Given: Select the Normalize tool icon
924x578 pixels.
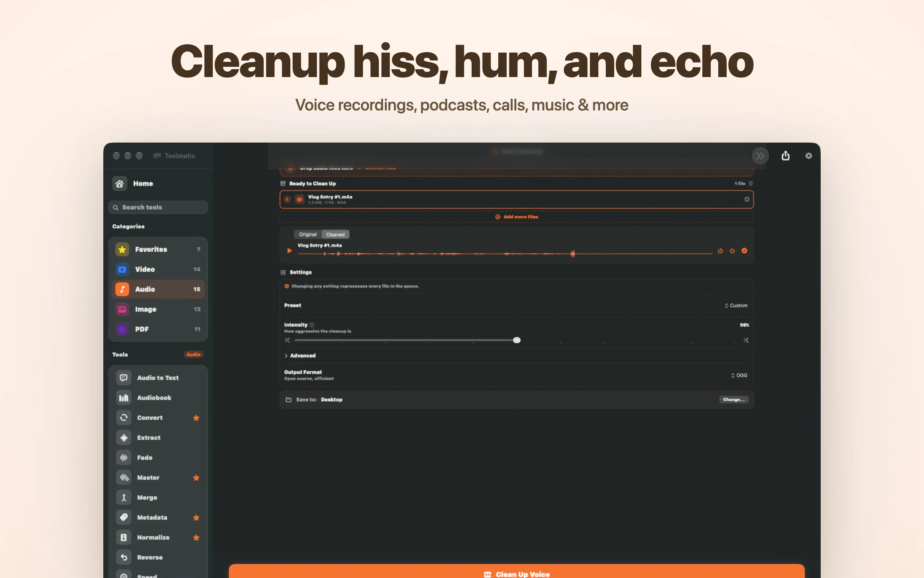Looking at the screenshot, I should (x=124, y=538).
